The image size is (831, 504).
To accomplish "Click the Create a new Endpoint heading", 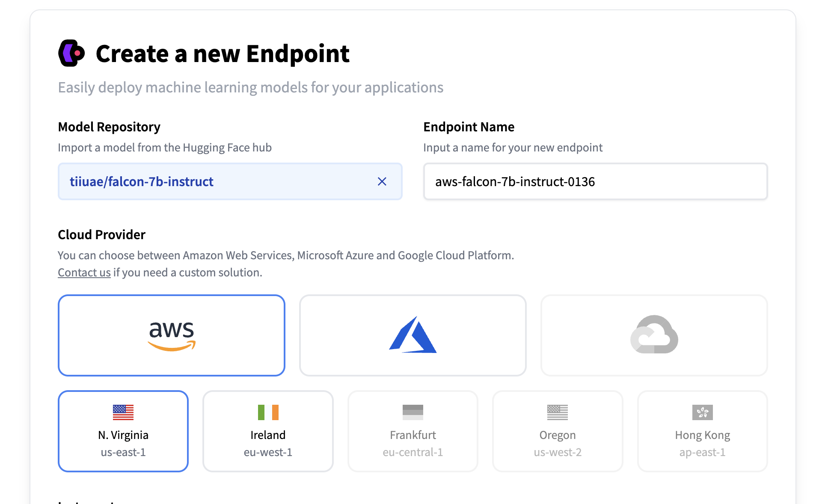I will (223, 54).
